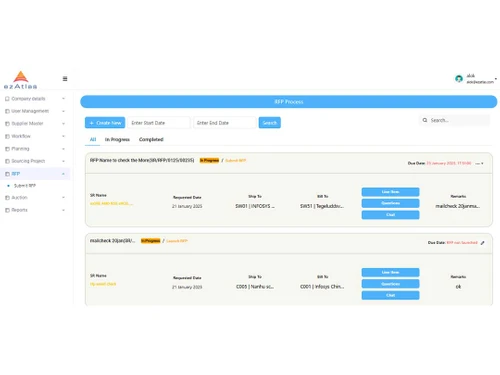Open the more options dropdown on first RFP card
Image resolution: width=500 pixels, height=375 pixels.
click(x=479, y=163)
